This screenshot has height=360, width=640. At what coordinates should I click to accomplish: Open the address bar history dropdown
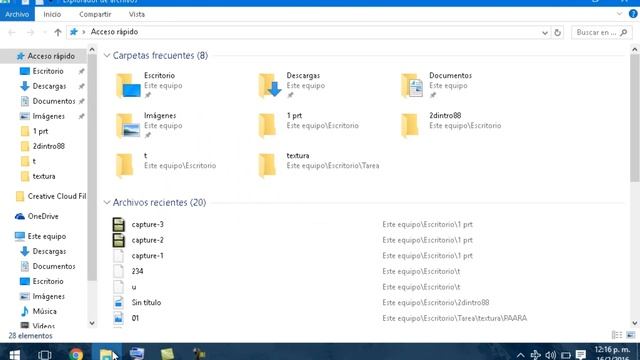[x=544, y=33]
